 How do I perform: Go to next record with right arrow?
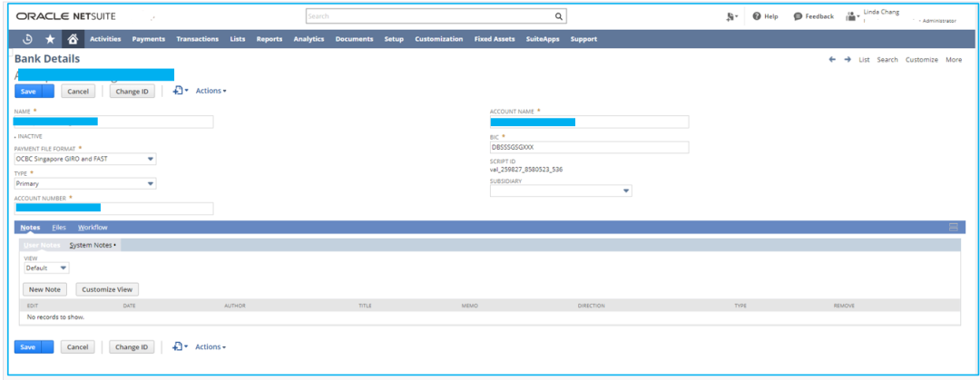click(x=848, y=59)
